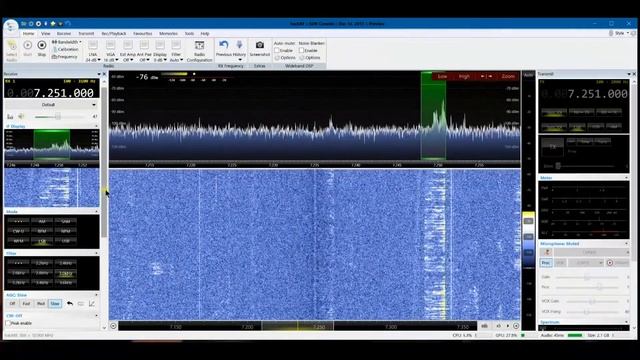
Task: Click the Frequency icon in ribbon
Action: (x=55, y=57)
